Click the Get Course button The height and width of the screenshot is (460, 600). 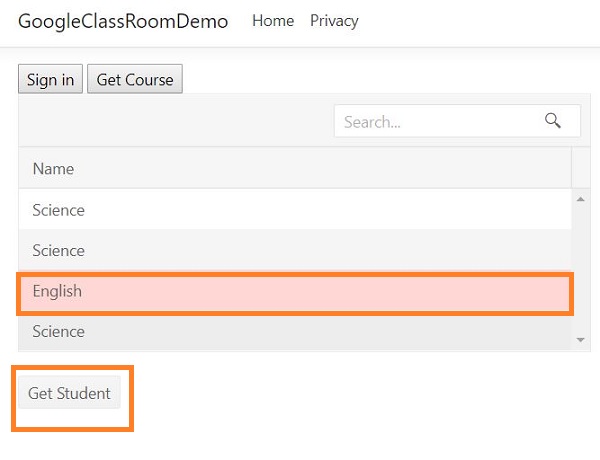coord(135,80)
